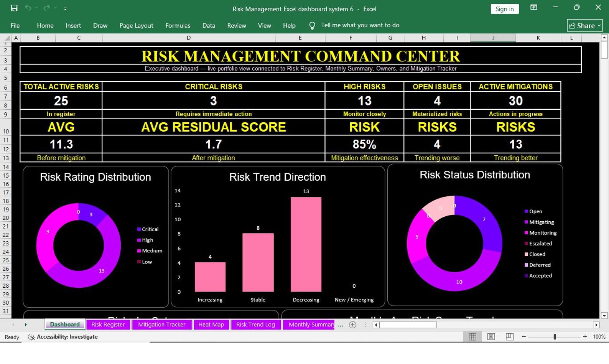
Task: Open the File menu
Action: click(15, 25)
